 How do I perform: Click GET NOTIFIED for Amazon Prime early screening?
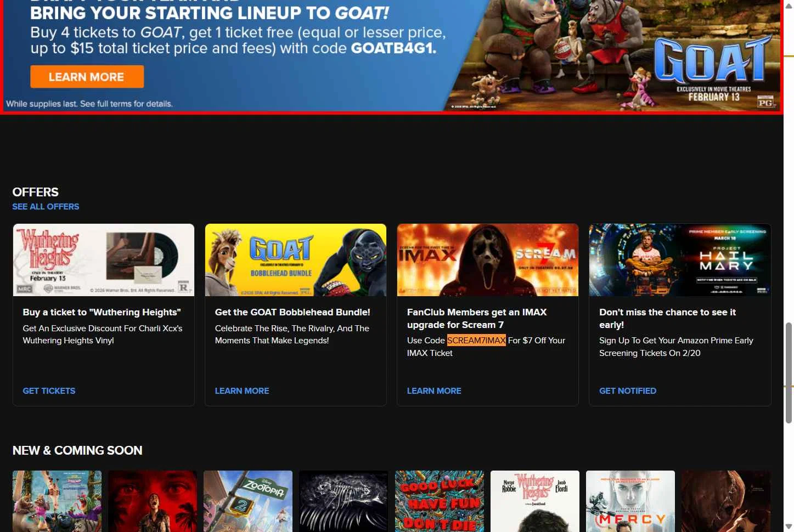pos(628,390)
